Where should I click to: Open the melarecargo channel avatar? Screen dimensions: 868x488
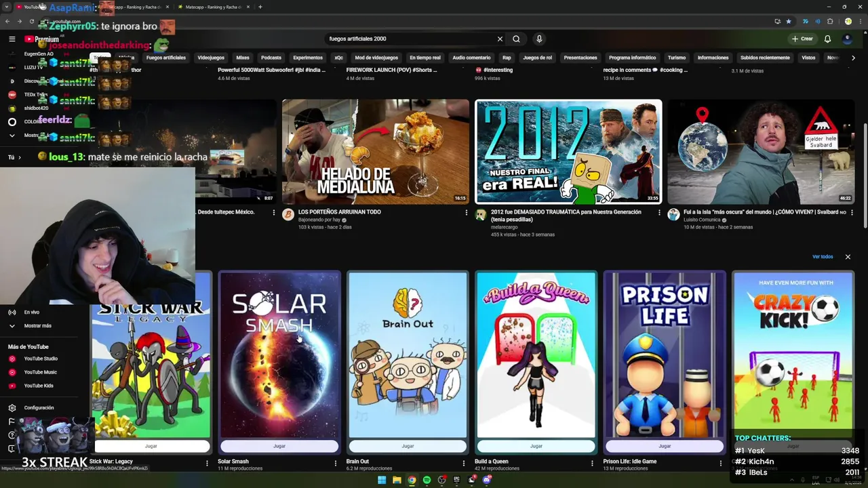tap(481, 215)
